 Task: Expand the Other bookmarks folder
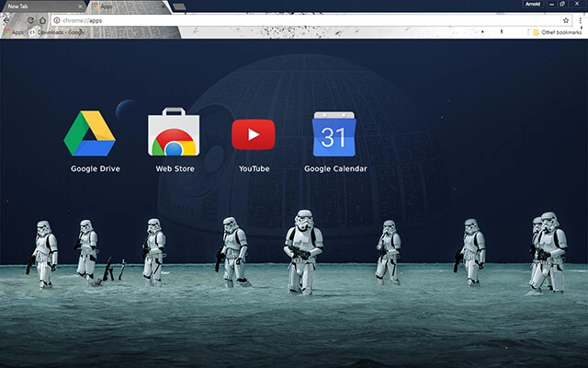click(558, 32)
